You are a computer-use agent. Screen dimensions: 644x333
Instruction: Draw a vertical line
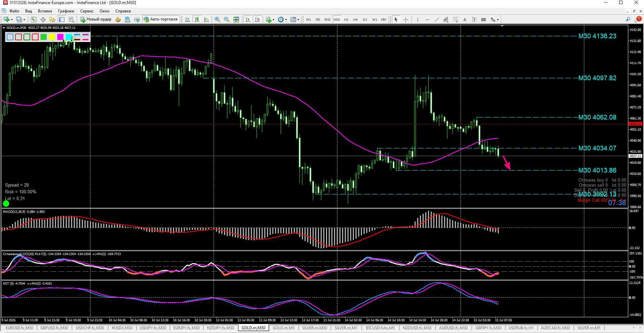click(418, 19)
